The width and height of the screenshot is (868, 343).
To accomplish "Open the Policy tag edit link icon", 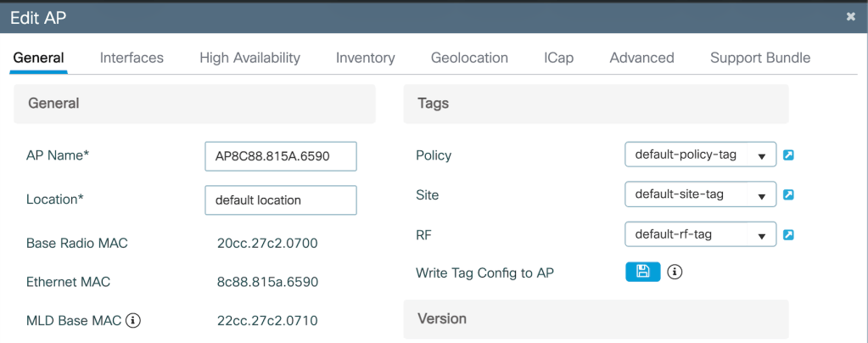I will [788, 155].
